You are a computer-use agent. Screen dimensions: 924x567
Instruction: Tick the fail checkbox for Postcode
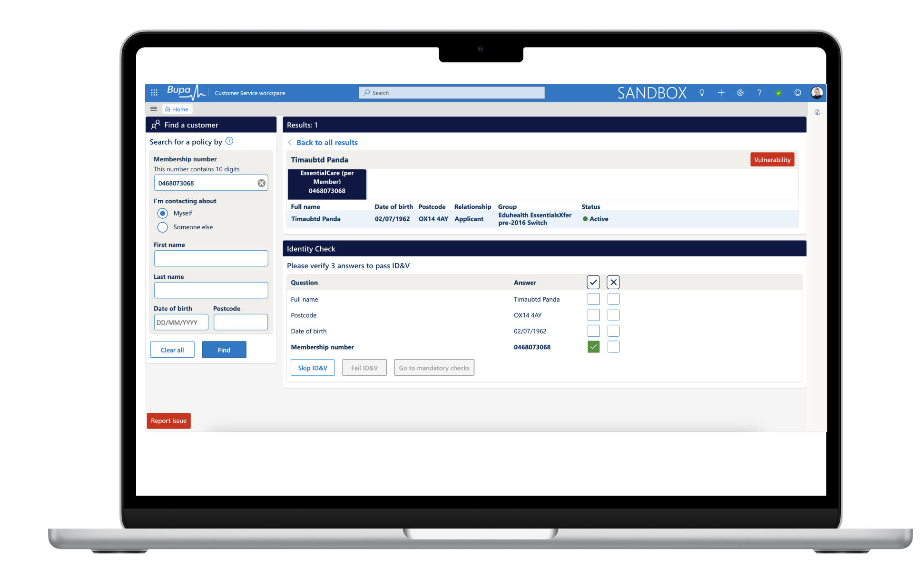pyautogui.click(x=613, y=315)
